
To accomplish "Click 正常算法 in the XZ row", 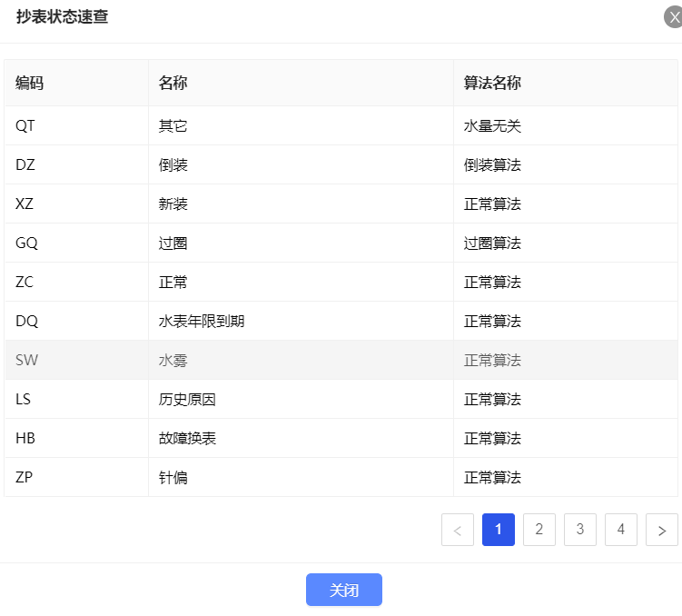I will click(566, 204).
